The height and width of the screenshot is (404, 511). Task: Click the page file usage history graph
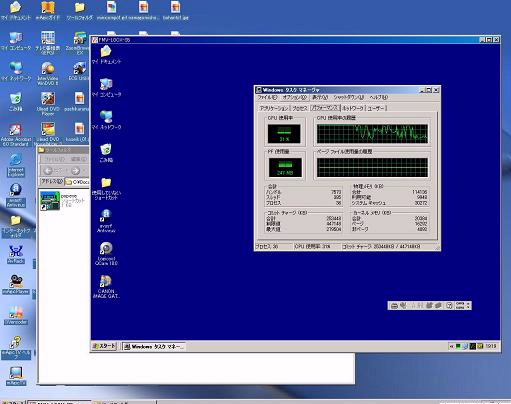point(372,167)
